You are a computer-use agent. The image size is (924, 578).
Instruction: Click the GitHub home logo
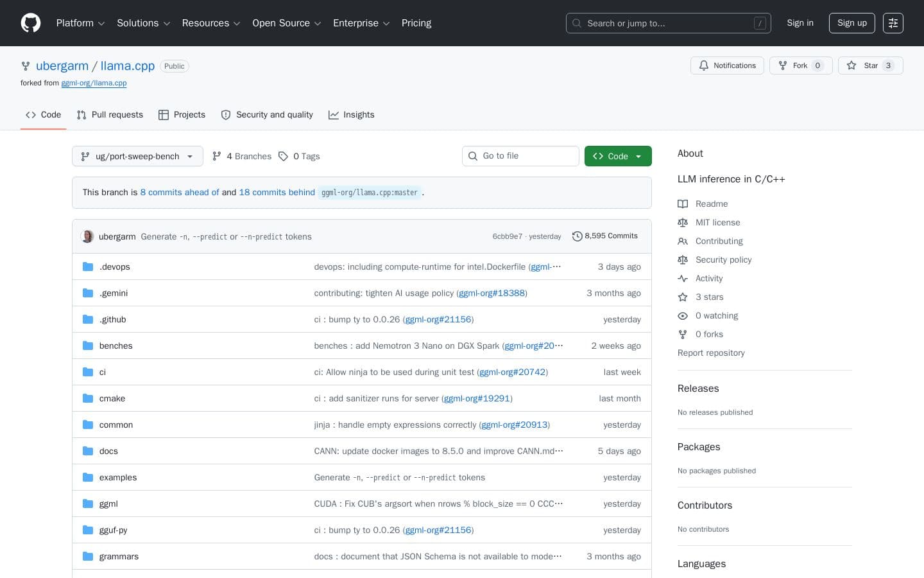(x=31, y=23)
